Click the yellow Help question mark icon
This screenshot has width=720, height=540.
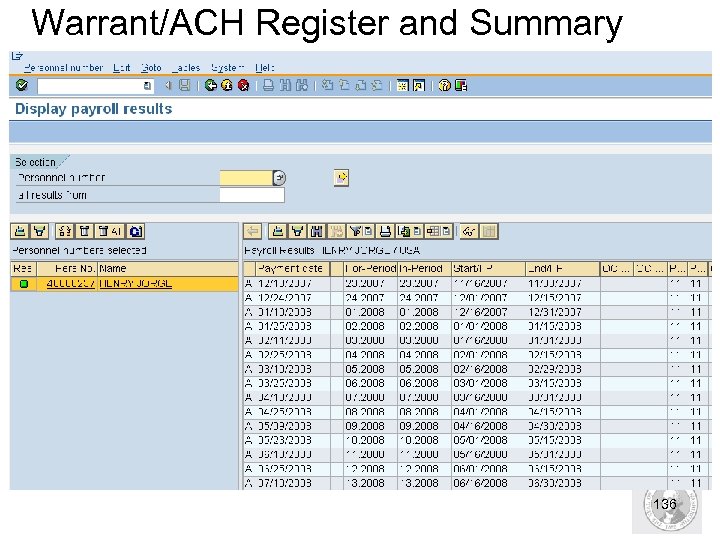tap(444, 85)
